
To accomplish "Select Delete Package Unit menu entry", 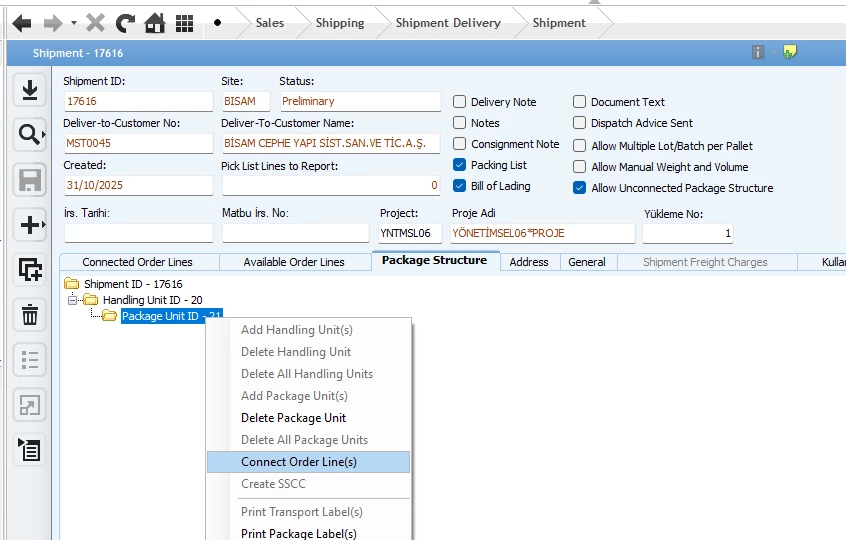I will pyautogui.click(x=293, y=418).
